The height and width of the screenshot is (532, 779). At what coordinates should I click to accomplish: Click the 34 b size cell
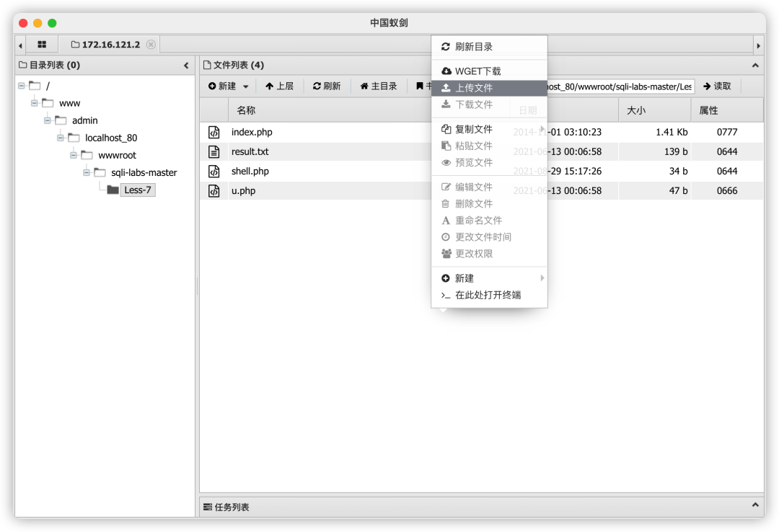point(678,172)
